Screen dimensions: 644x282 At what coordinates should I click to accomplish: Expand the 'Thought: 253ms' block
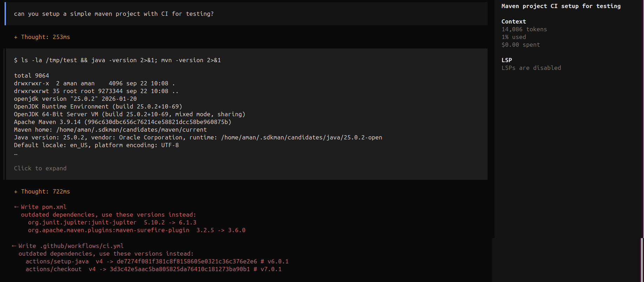(42, 37)
